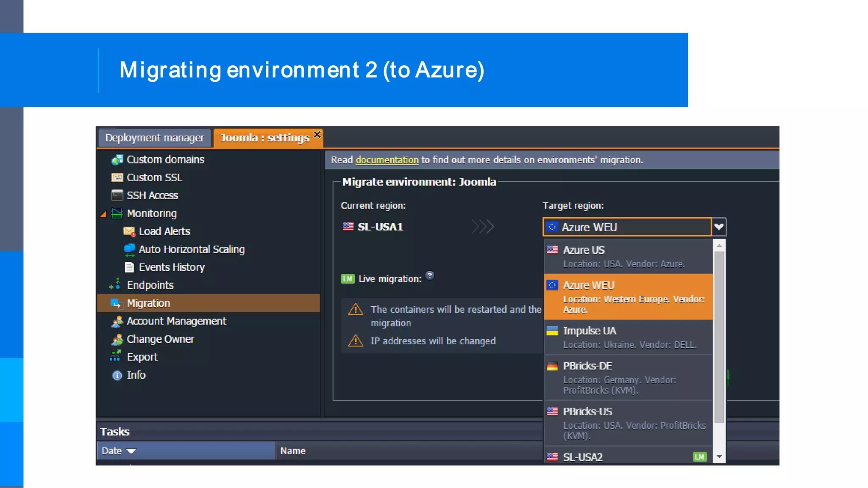Click the Custom SSL certificate icon
The width and height of the screenshot is (868, 488).
117,177
